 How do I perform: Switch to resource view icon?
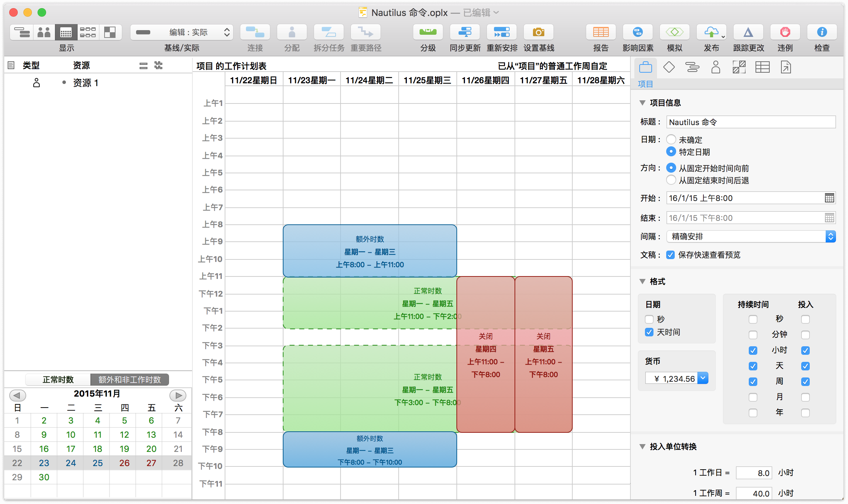tap(44, 33)
